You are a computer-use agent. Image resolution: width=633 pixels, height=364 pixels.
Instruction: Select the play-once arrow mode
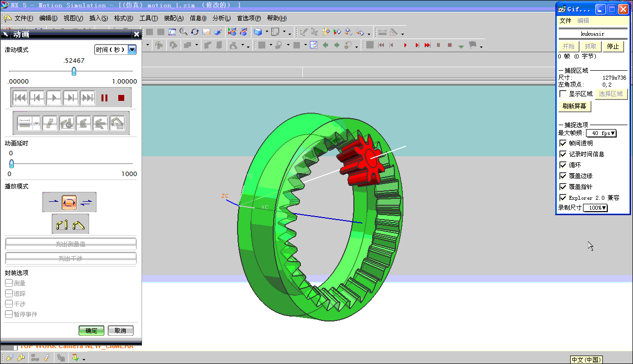point(53,202)
